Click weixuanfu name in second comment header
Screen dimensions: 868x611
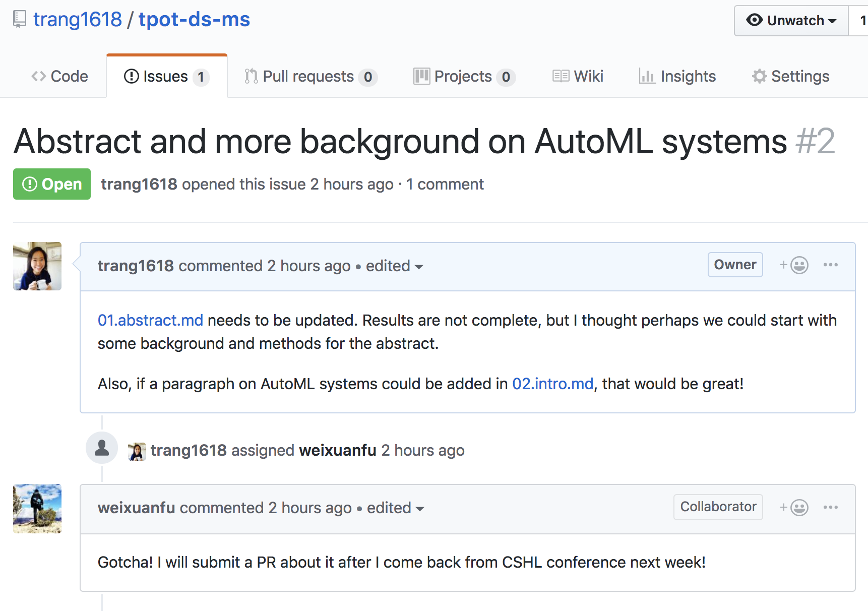pyautogui.click(x=137, y=508)
